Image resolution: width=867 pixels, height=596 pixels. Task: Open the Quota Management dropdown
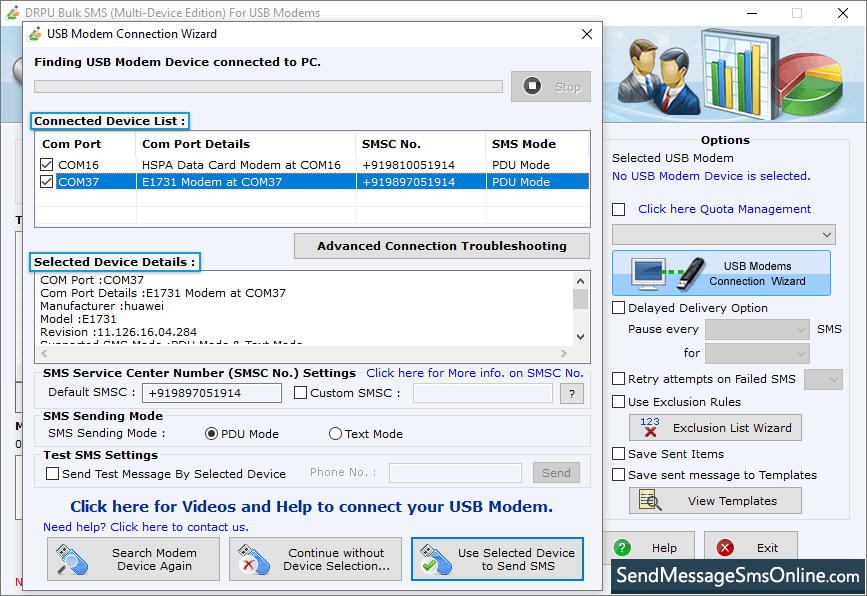point(723,234)
